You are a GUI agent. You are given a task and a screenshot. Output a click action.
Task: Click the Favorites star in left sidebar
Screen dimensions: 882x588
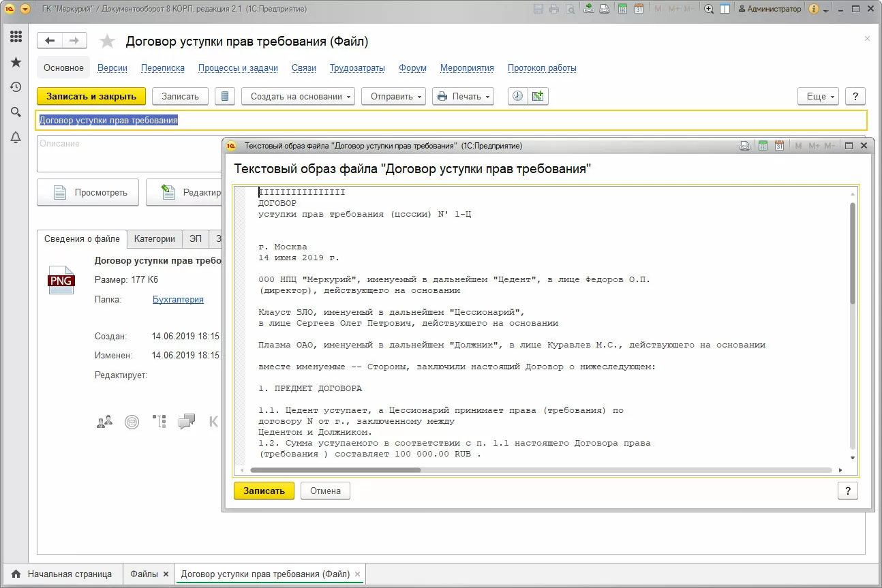coord(16,63)
